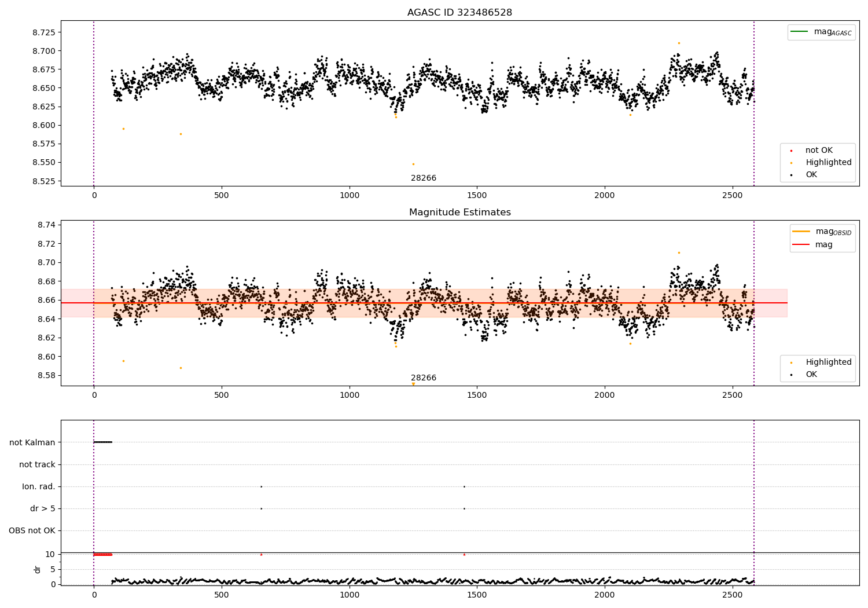Click the 8.62 tick on Magnitude Estimates plot
This screenshot has width=868, height=608.
pyautogui.click(x=46, y=338)
